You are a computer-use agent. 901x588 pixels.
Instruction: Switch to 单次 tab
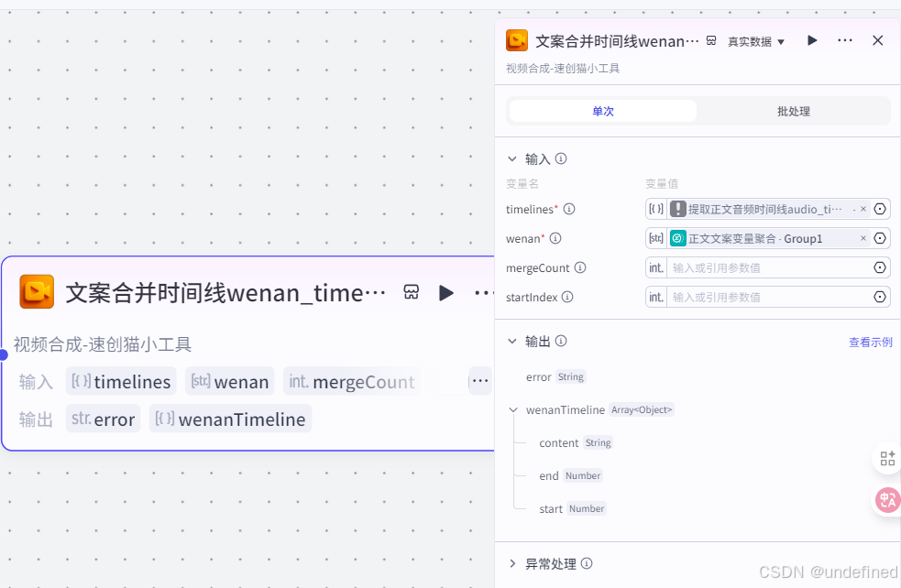(x=603, y=111)
